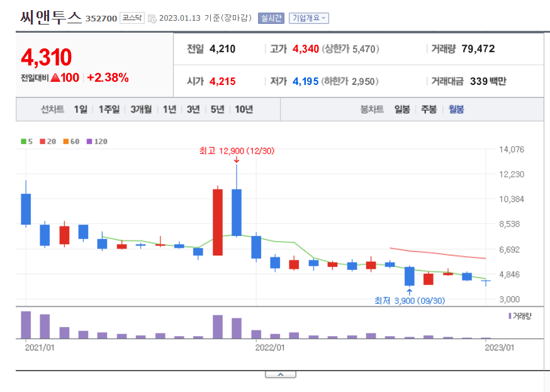Click the 2023/01 axis label

click(500, 347)
